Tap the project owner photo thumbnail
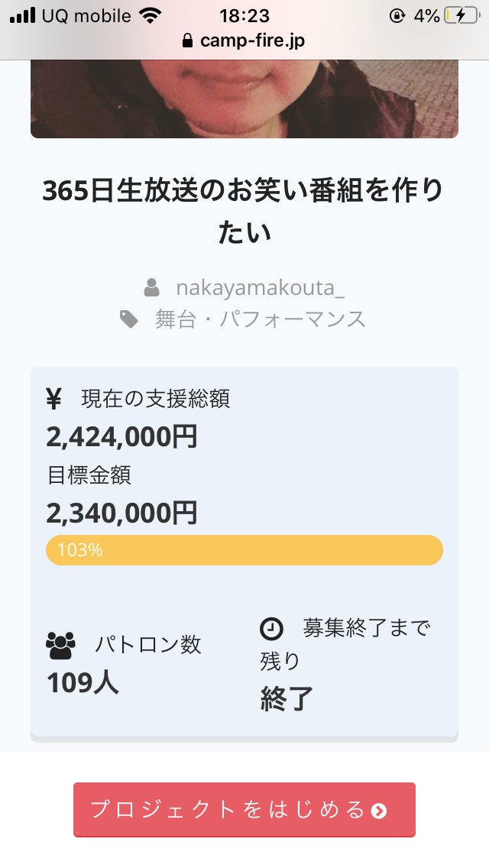489x868 pixels. 244,99
